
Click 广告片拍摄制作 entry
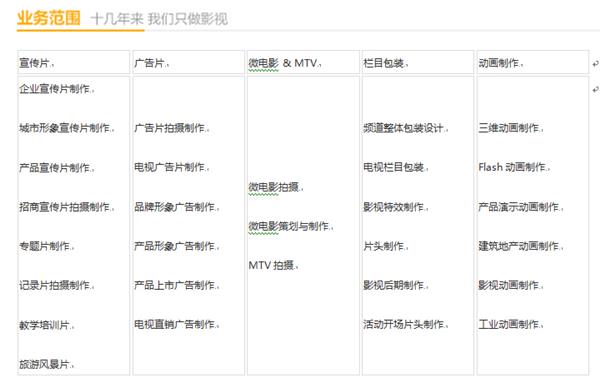coord(170,128)
